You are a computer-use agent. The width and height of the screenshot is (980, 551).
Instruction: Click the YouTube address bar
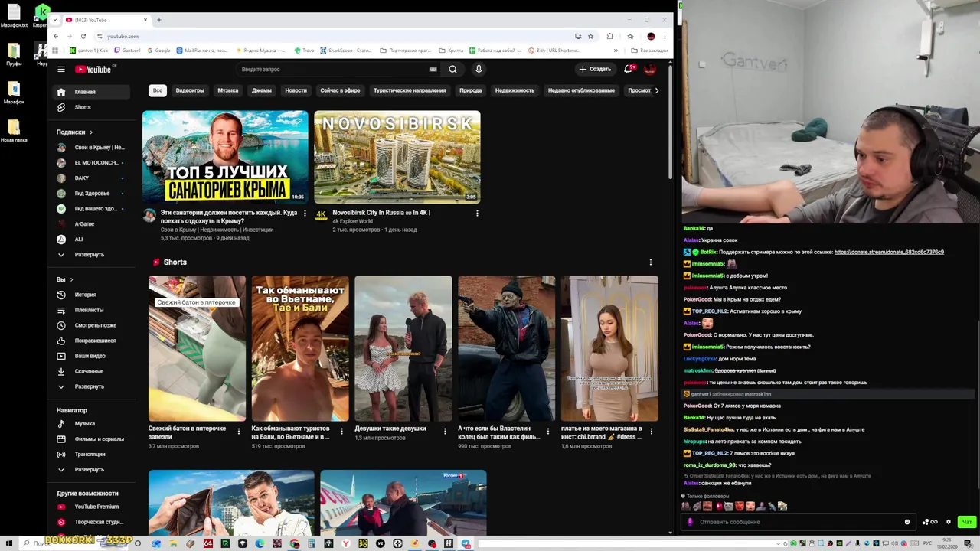tap(337, 36)
